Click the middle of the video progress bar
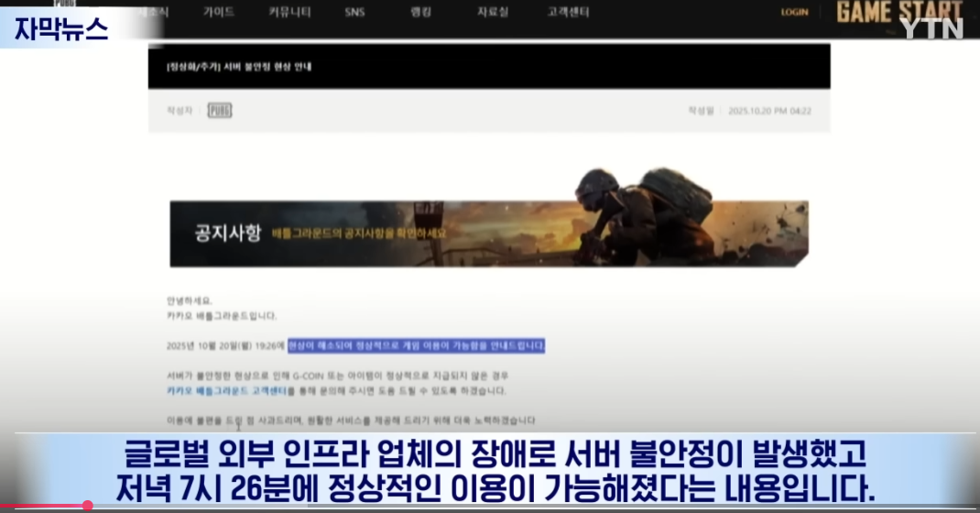980x513 pixels. coord(490,506)
